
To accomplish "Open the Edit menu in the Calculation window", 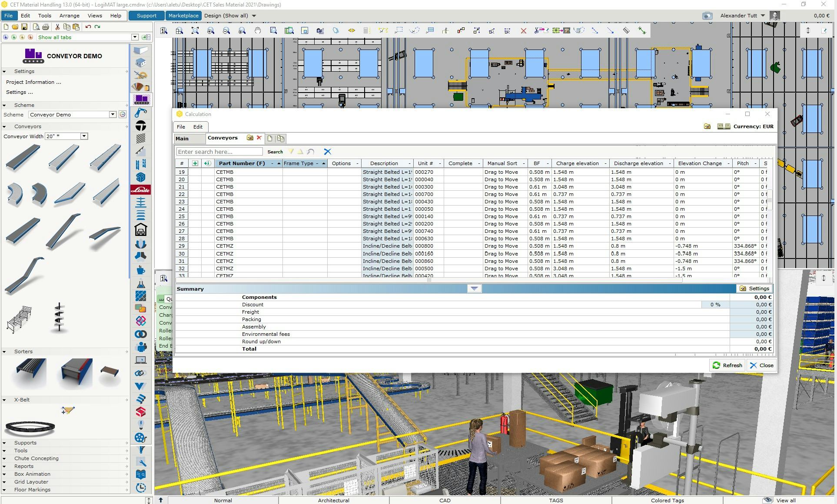I will [198, 126].
